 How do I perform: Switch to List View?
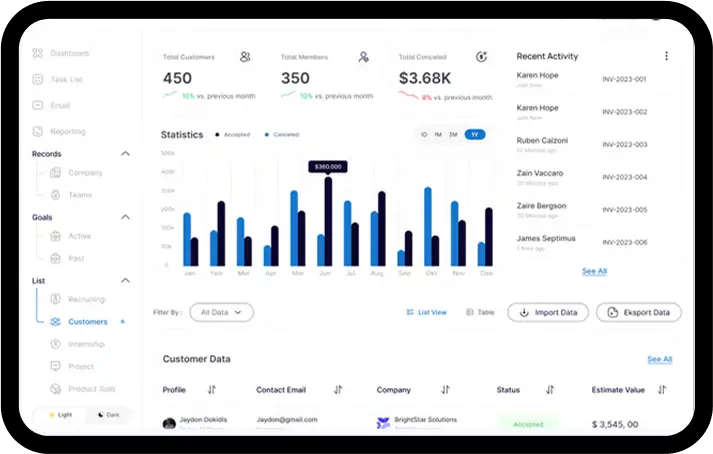tap(426, 312)
